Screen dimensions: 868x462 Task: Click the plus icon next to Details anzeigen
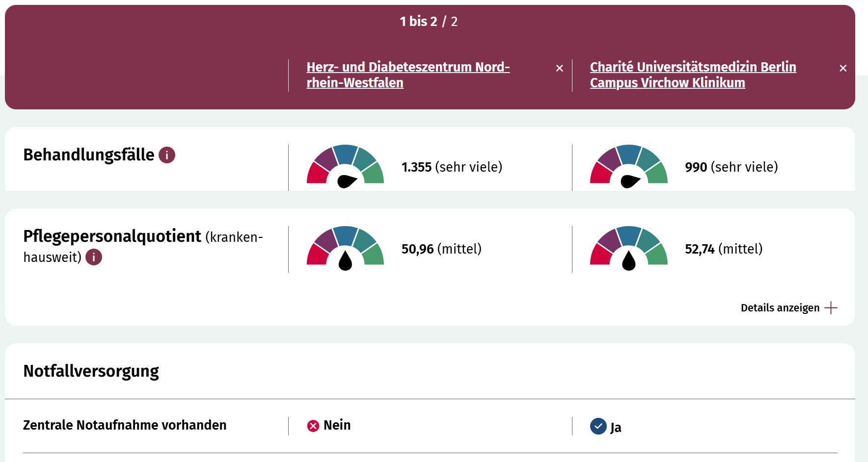pyautogui.click(x=831, y=308)
